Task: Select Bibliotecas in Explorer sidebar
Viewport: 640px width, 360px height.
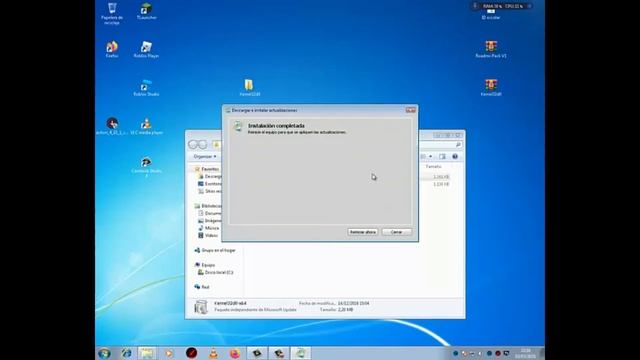Action: point(208,206)
